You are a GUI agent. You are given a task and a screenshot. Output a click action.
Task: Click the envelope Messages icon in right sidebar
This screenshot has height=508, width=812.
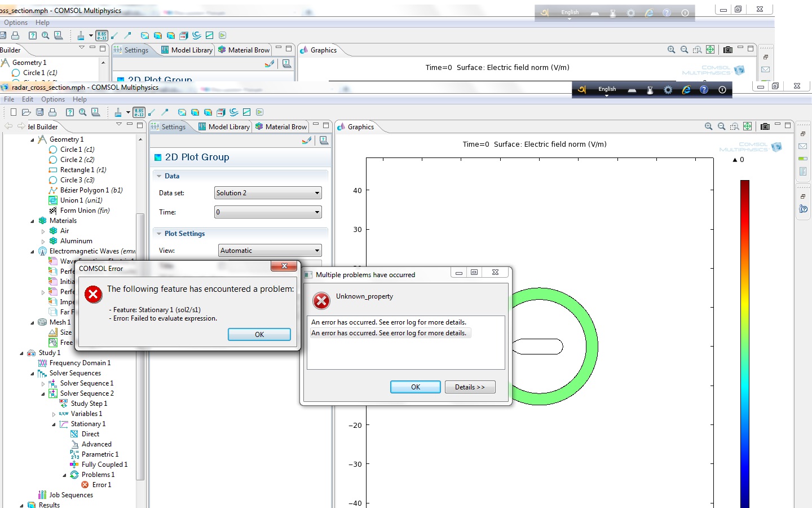[x=803, y=146]
